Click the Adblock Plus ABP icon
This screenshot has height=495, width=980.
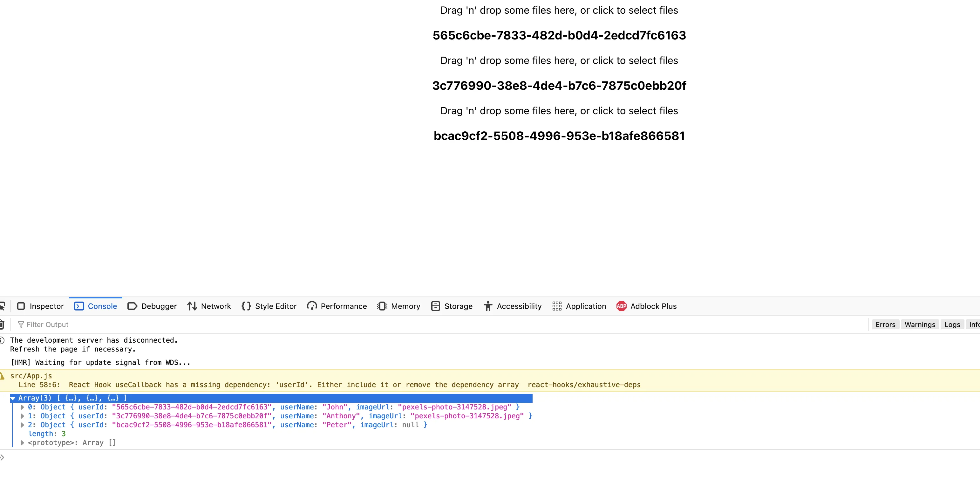point(621,306)
